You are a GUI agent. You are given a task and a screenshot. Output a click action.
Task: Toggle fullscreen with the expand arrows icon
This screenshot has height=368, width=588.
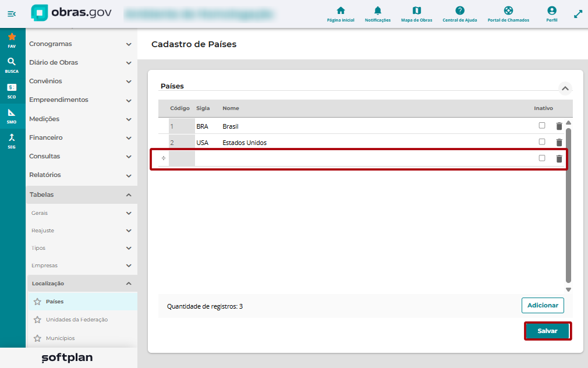tap(578, 14)
